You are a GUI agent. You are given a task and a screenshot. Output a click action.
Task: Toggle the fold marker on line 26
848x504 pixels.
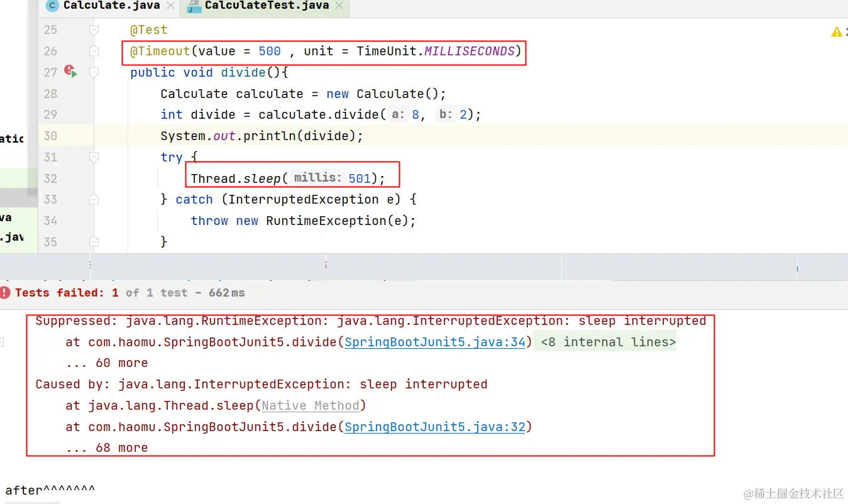pos(94,51)
